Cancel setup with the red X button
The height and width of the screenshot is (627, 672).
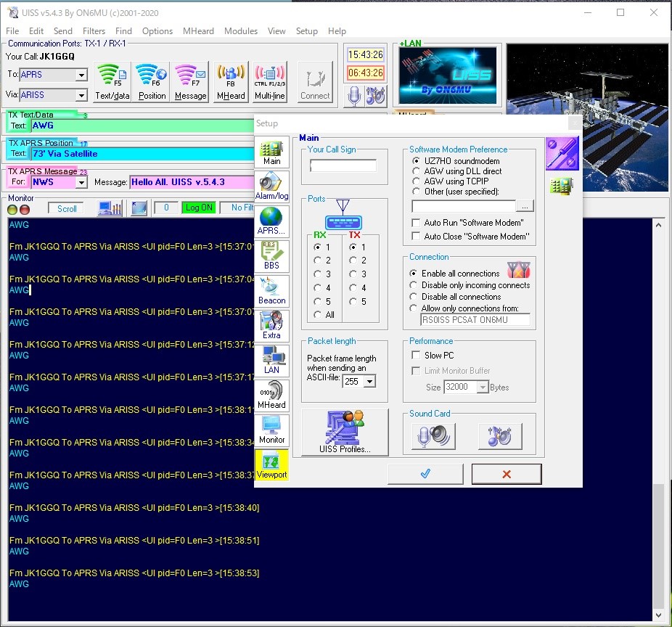coord(506,474)
